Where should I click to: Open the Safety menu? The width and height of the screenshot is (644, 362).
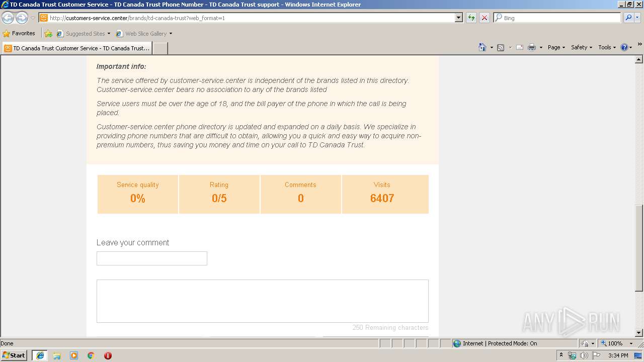pyautogui.click(x=582, y=47)
